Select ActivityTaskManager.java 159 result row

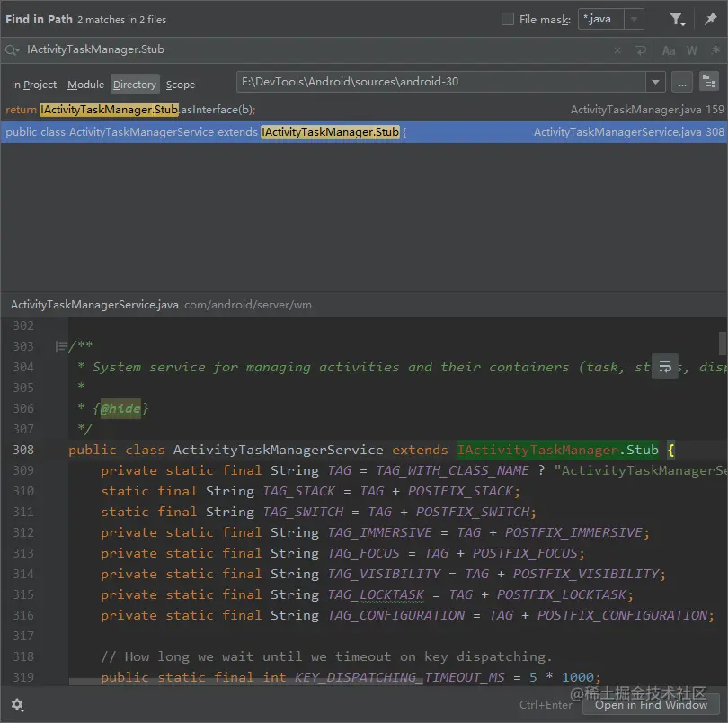click(x=364, y=110)
